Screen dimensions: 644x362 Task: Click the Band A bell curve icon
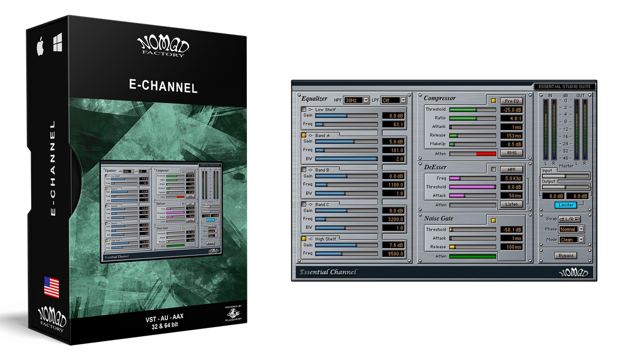pos(310,136)
